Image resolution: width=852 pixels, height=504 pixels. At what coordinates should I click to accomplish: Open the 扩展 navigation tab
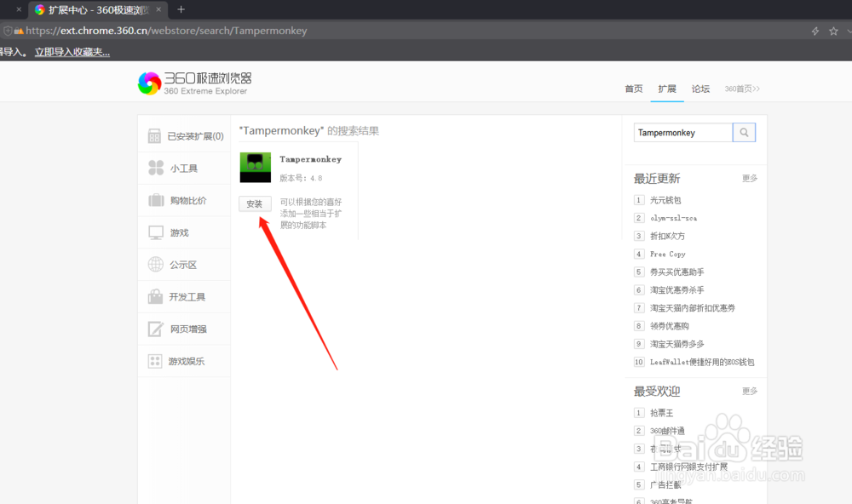(667, 89)
